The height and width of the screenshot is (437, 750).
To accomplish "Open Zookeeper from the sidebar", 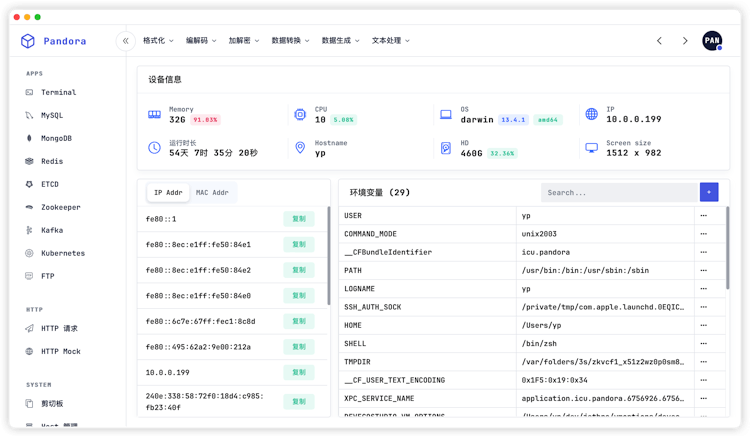I will 60,207.
